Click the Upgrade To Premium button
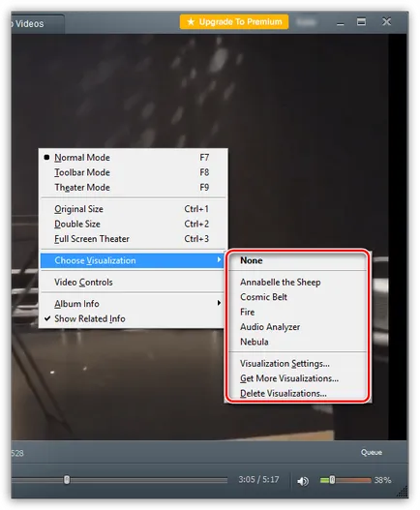 click(x=234, y=22)
